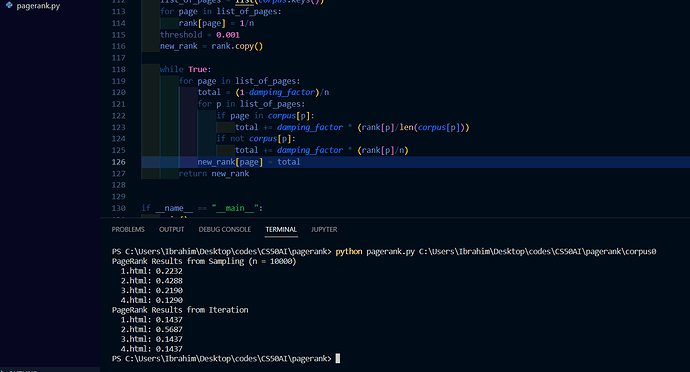
Task: Click terminal output '3.html: 0.2190'
Action: pyautogui.click(x=151, y=291)
